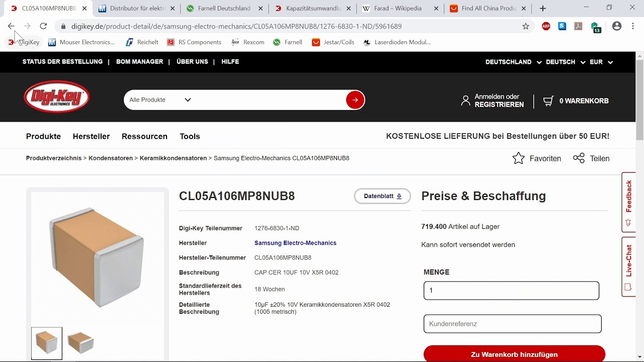The image size is (644, 362).
Task: Open Ressourcen menu
Action: click(144, 136)
